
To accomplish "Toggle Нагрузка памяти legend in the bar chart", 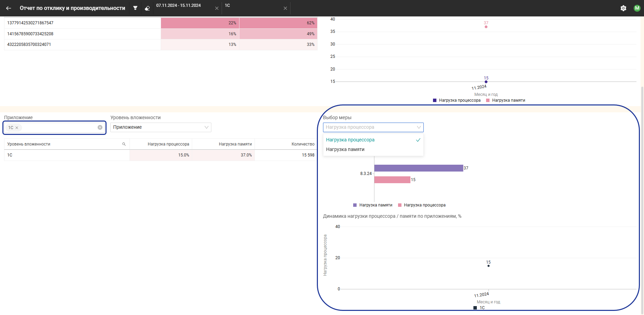I will 373,205.
